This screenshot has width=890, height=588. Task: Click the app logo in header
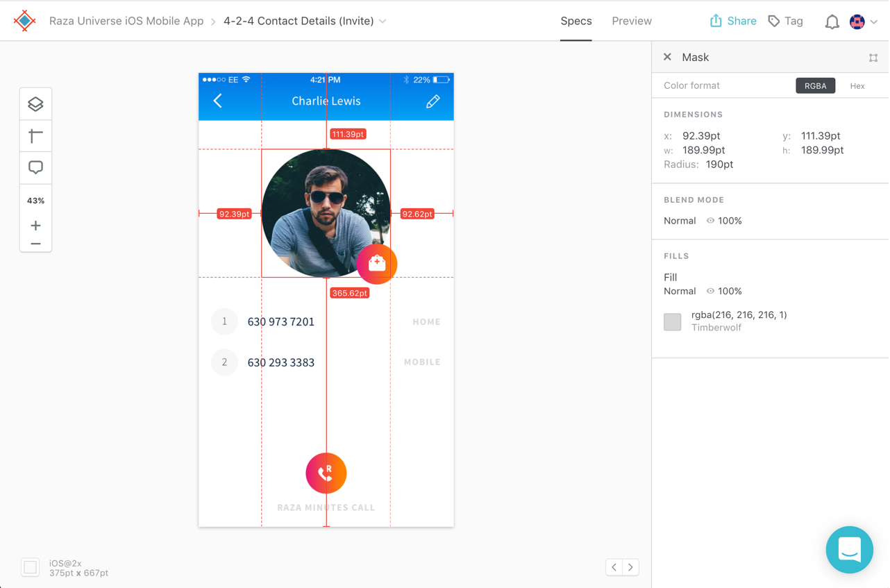tap(25, 21)
